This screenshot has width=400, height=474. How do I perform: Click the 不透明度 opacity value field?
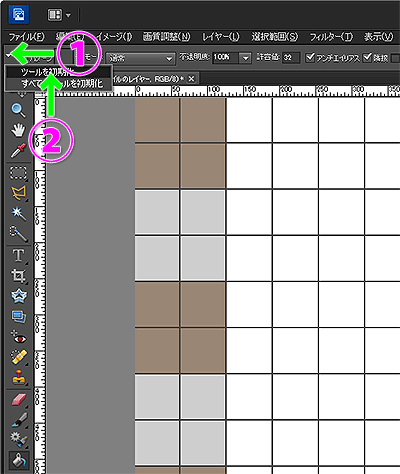pyautogui.click(x=225, y=58)
